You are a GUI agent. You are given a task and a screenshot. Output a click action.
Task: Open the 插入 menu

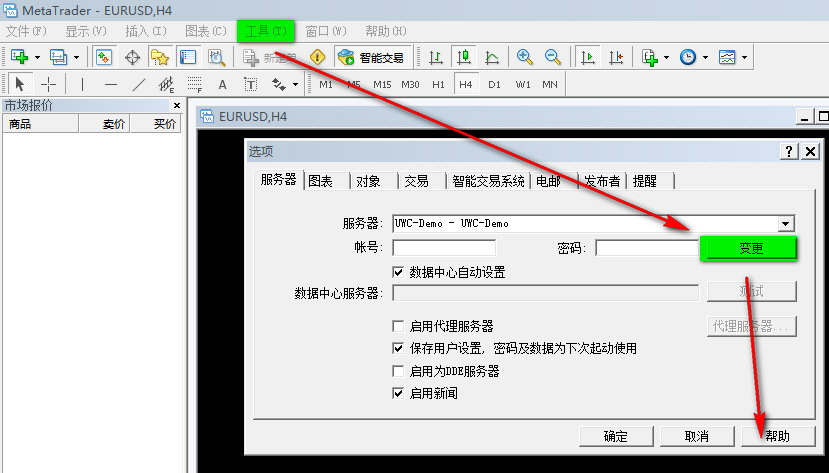coord(146,31)
